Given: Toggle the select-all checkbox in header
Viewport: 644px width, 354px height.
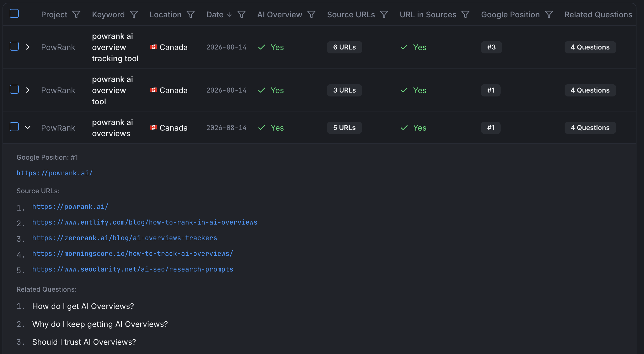Looking at the screenshot, I should [x=14, y=13].
